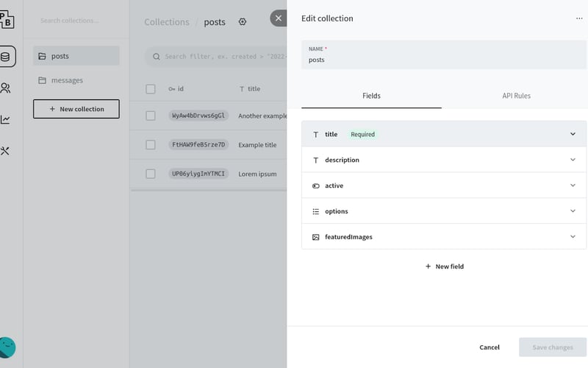588x368 pixels.
Task: Open the 'Another example' record
Action: (262, 116)
